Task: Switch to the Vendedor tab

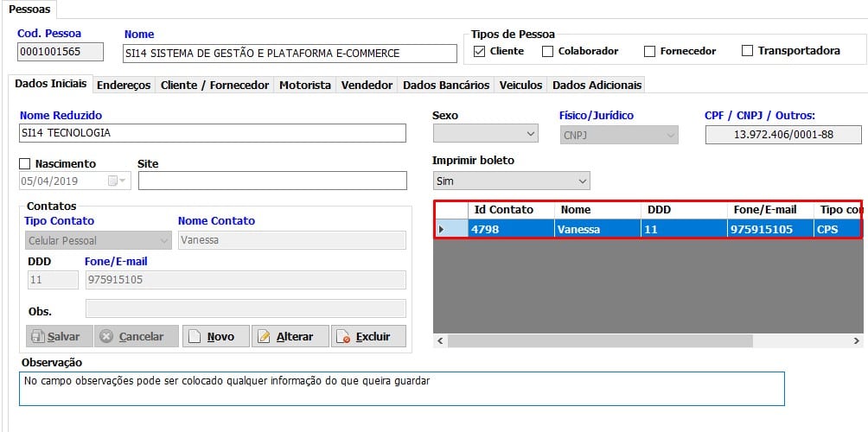Action: (x=367, y=86)
